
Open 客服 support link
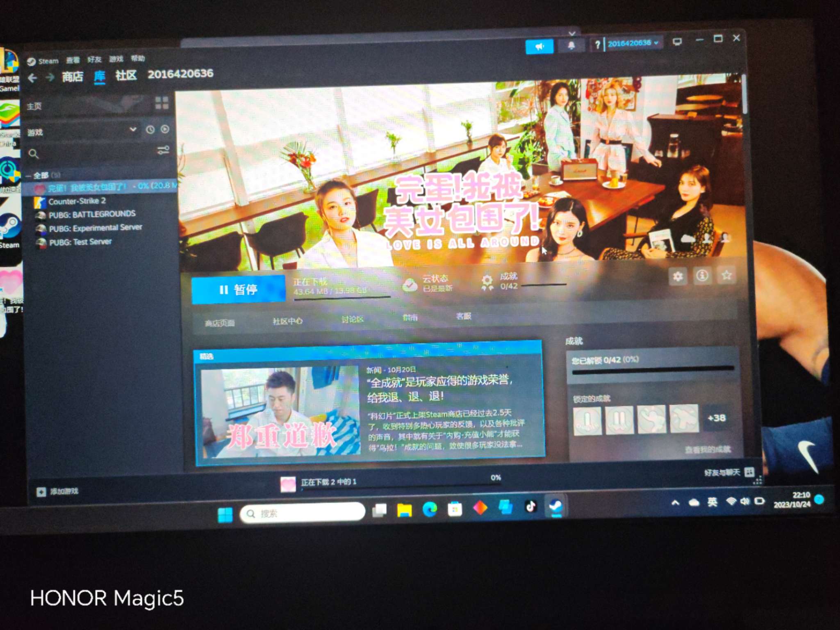[463, 316]
